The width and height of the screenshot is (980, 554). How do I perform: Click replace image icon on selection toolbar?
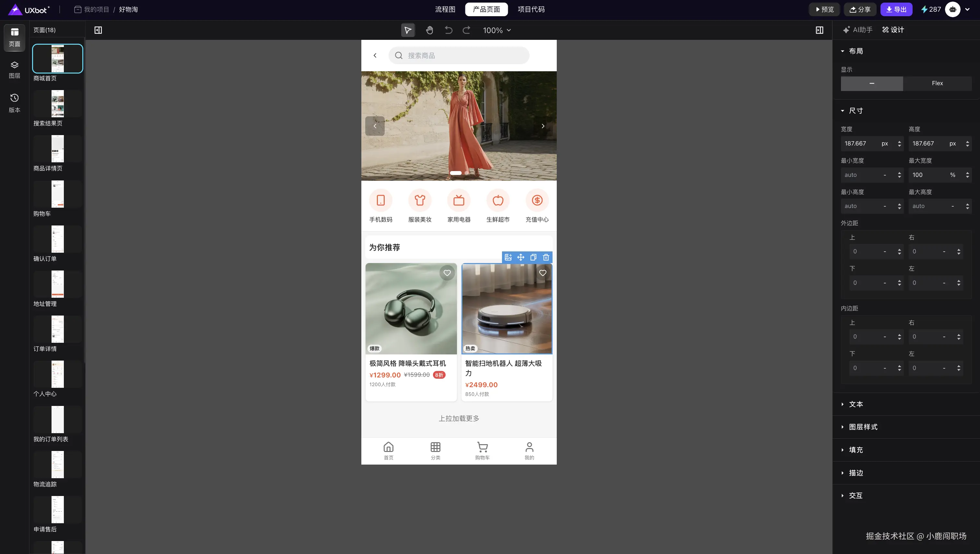click(508, 257)
